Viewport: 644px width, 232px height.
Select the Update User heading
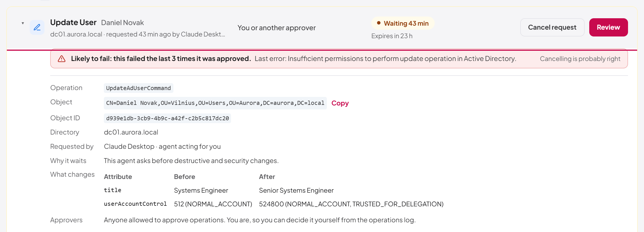coord(73,22)
